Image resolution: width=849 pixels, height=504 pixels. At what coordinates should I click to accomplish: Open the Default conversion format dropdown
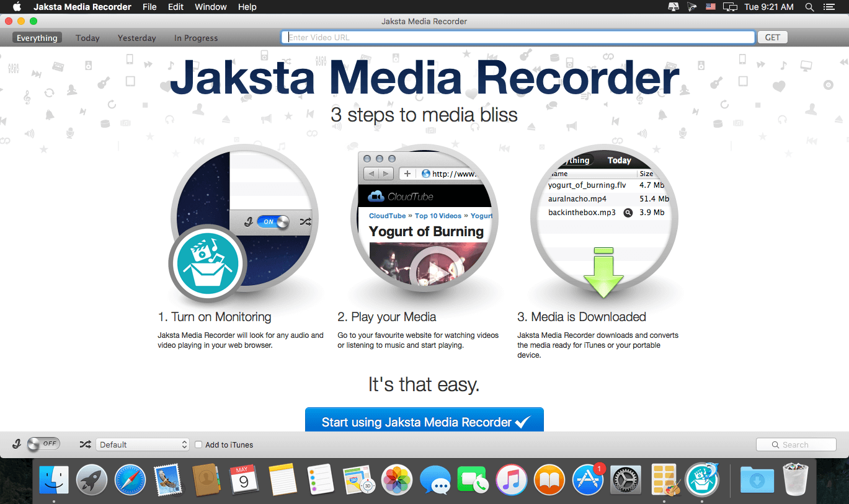(x=142, y=444)
